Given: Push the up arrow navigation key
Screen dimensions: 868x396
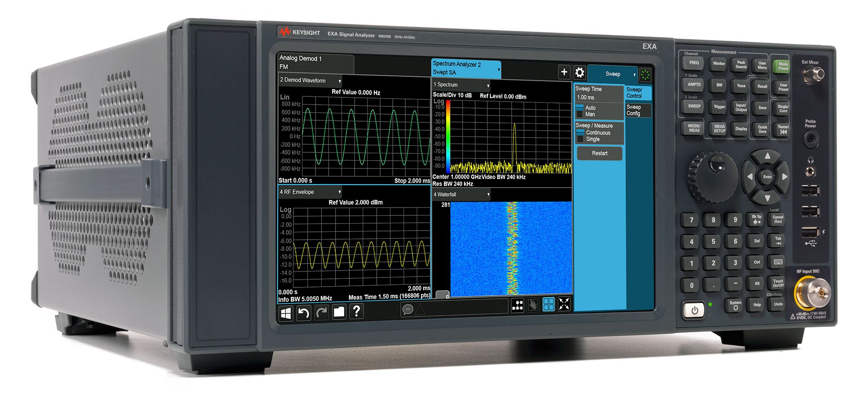Looking at the screenshot, I should point(767,156).
